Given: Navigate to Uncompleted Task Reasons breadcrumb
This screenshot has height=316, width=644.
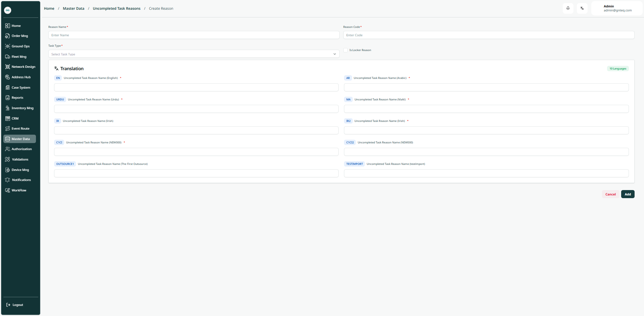Looking at the screenshot, I should click(117, 9).
